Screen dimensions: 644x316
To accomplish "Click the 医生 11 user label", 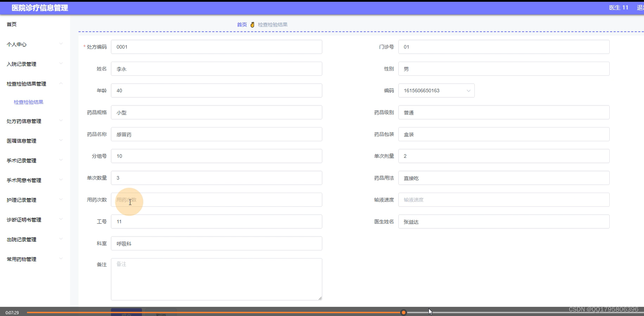I will pos(618,8).
